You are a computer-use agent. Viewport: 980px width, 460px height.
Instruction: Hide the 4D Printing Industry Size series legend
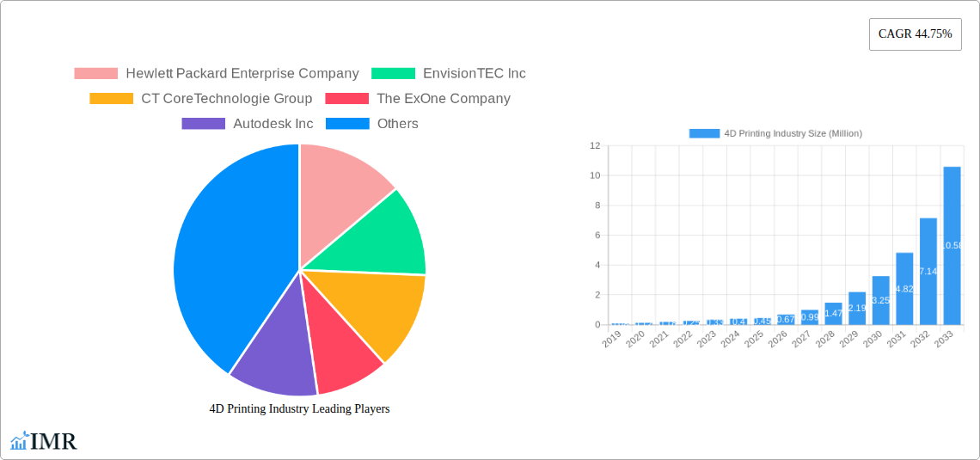click(775, 133)
